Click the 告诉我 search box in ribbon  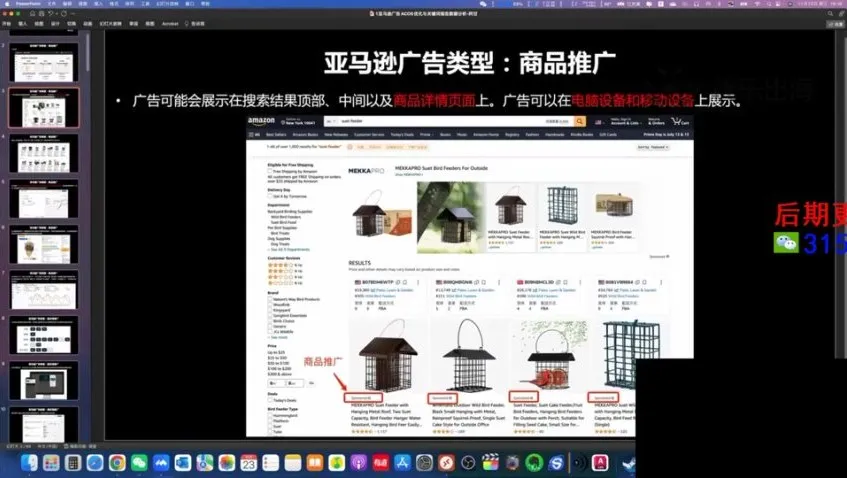pyautogui.click(x=196, y=23)
